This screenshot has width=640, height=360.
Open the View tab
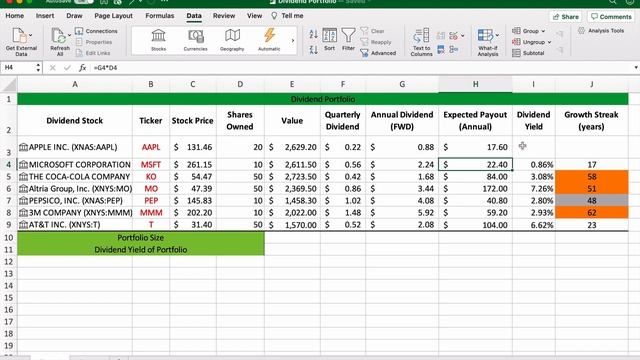click(x=254, y=16)
